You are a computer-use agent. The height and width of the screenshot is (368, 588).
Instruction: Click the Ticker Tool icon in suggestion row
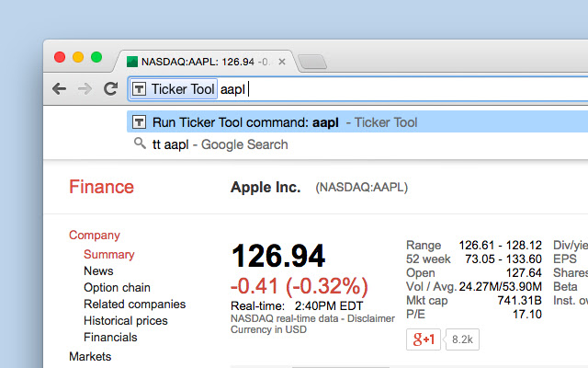coord(139,121)
